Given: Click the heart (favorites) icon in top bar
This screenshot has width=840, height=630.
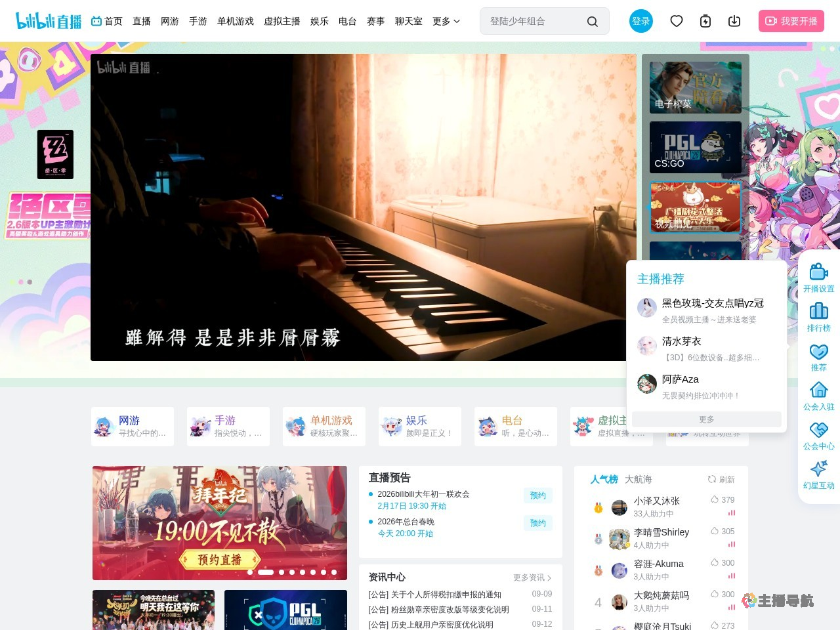Looking at the screenshot, I should (677, 21).
